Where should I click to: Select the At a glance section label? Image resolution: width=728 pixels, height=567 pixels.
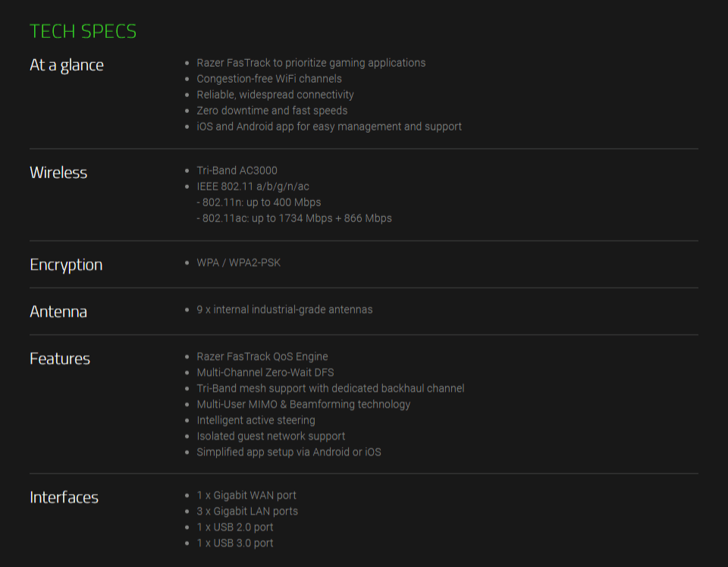coord(67,65)
